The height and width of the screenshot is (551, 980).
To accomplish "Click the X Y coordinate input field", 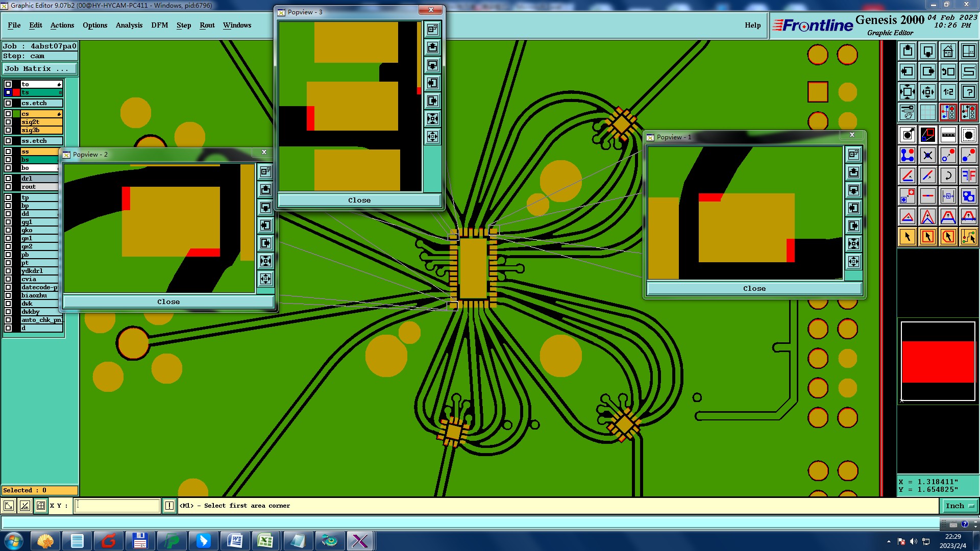I will [x=117, y=506].
